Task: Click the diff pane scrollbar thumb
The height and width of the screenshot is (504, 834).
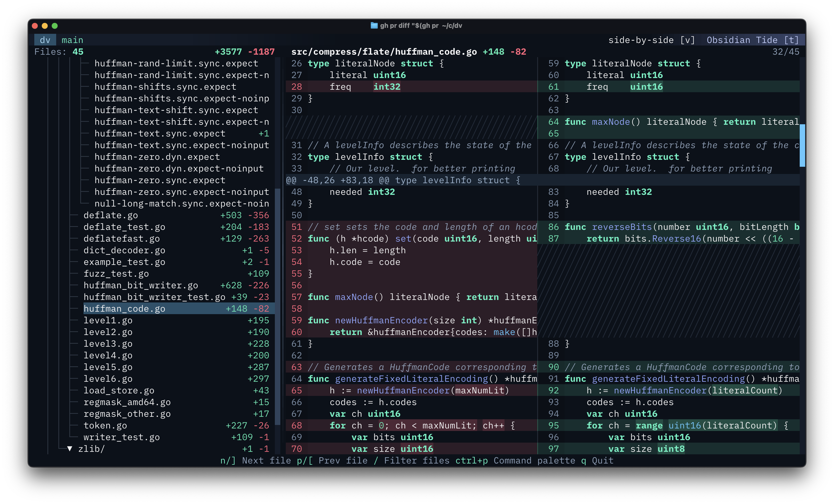Action: pyautogui.click(x=802, y=146)
